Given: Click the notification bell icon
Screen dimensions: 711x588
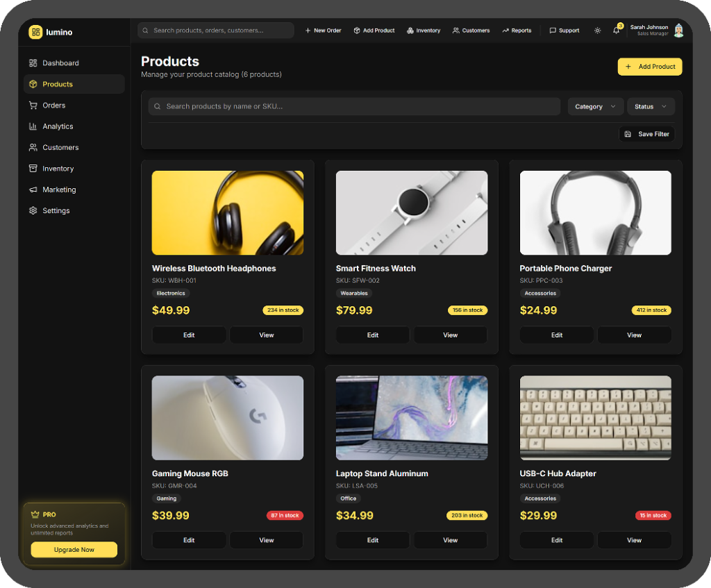Looking at the screenshot, I should tap(616, 31).
